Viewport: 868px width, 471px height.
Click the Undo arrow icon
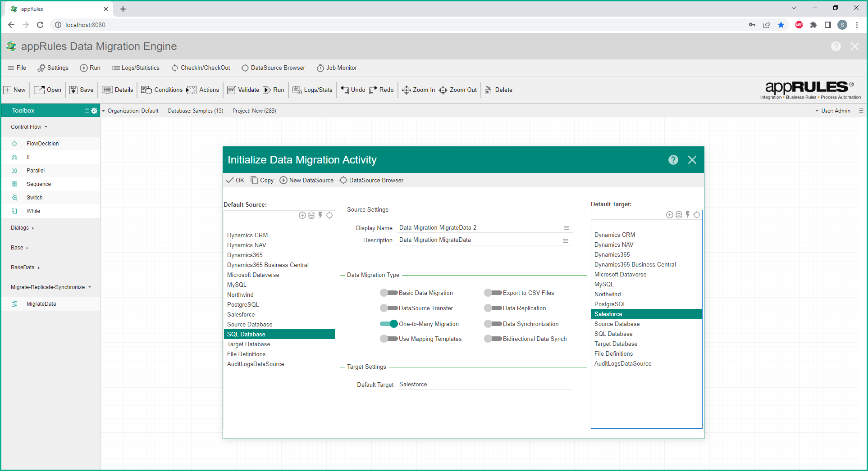[x=345, y=90]
